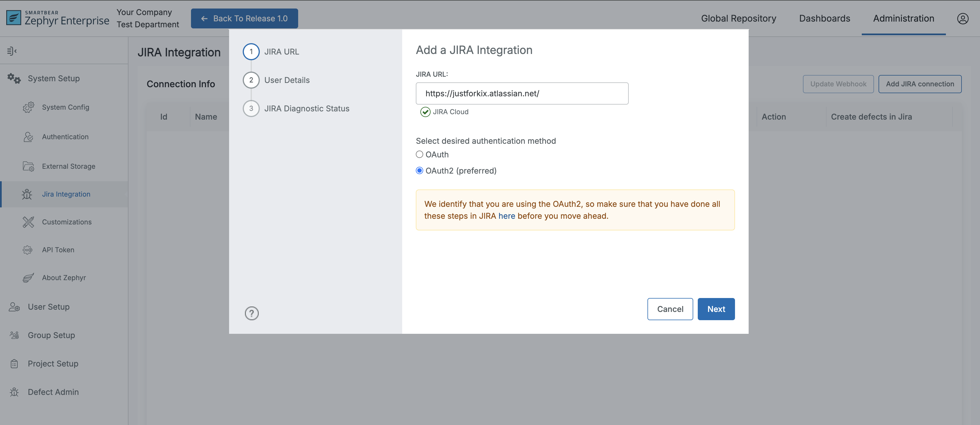Viewport: 980px width, 425px height.
Task: Go to Global Repository
Action: pyautogui.click(x=739, y=18)
